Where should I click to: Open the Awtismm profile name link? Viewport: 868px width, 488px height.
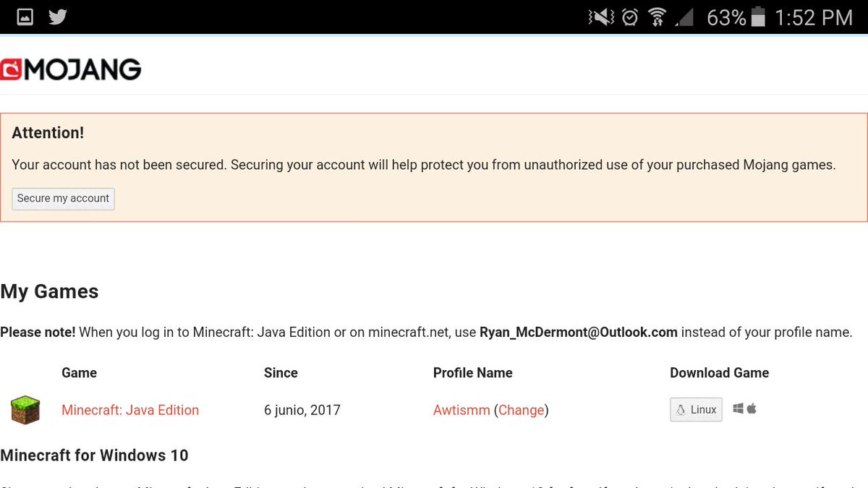click(461, 410)
